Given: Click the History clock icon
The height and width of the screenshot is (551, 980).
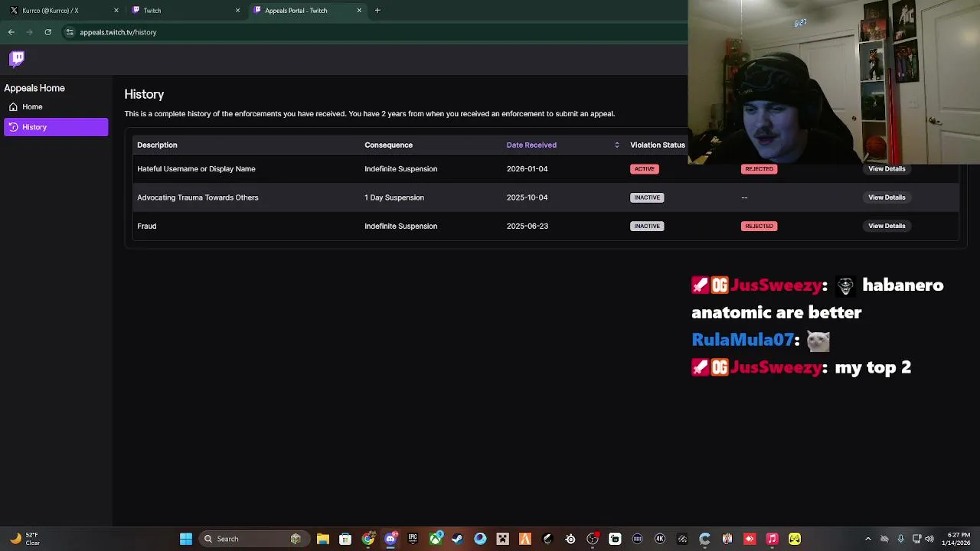Looking at the screenshot, I should click(13, 127).
